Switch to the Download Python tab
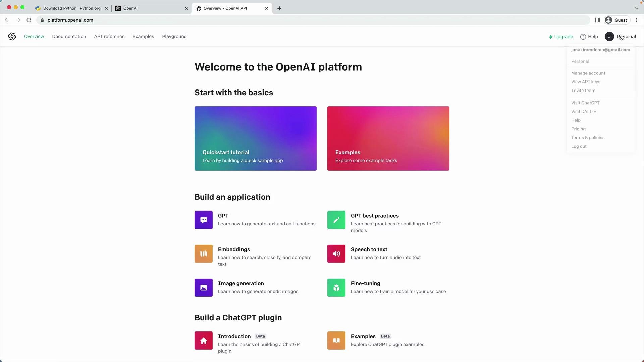644x362 pixels. 72,8
